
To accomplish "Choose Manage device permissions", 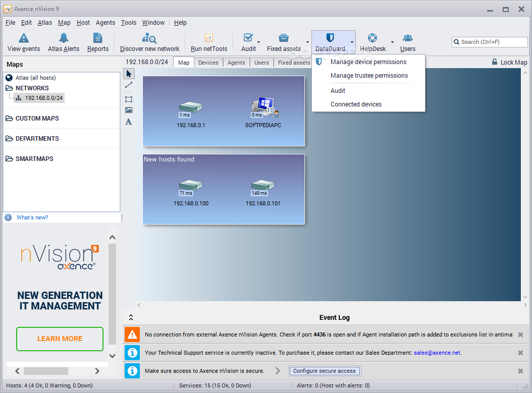I will pos(368,62).
